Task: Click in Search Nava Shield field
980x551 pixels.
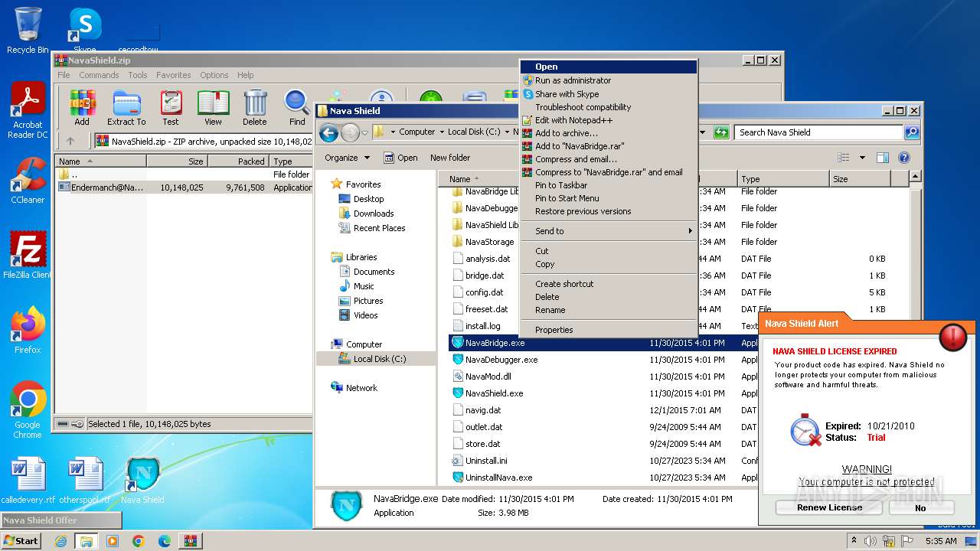Action: [x=818, y=132]
